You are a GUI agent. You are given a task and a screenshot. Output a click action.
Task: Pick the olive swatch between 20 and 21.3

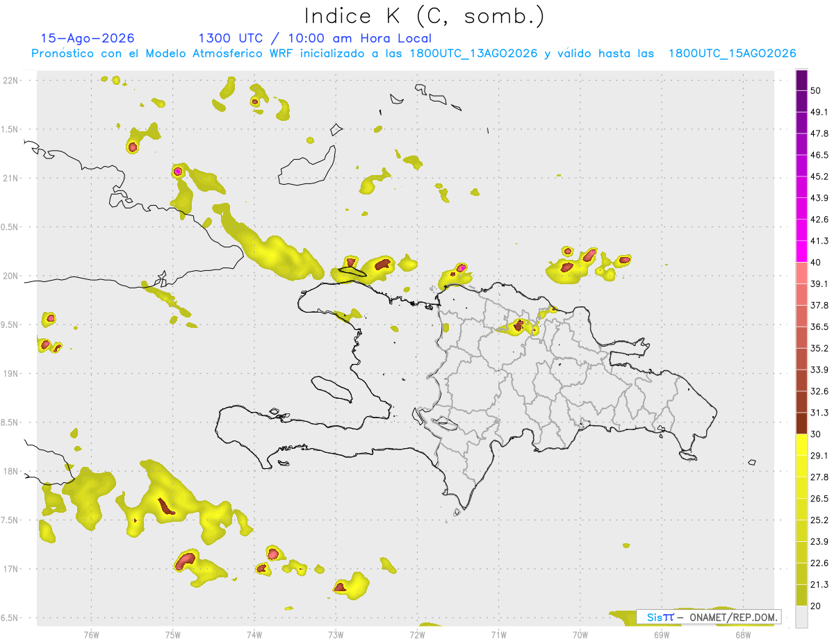801,595
